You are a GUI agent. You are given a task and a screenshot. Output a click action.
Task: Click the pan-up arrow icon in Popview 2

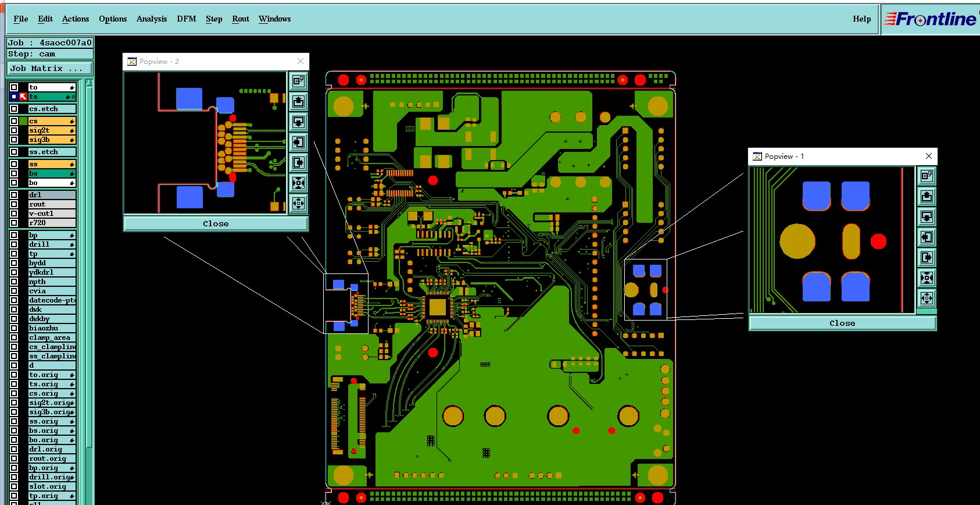(x=298, y=102)
